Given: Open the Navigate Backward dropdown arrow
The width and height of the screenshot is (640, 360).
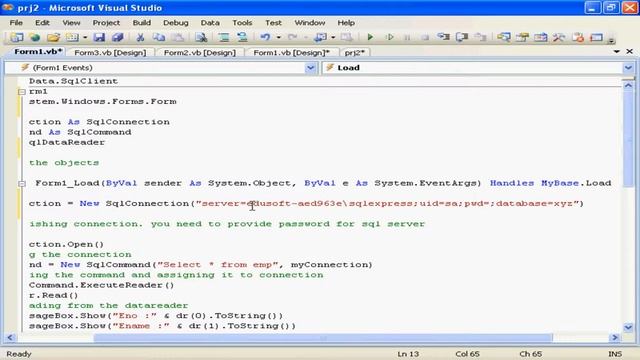Looking at the screenshot, I should point(333,38).
